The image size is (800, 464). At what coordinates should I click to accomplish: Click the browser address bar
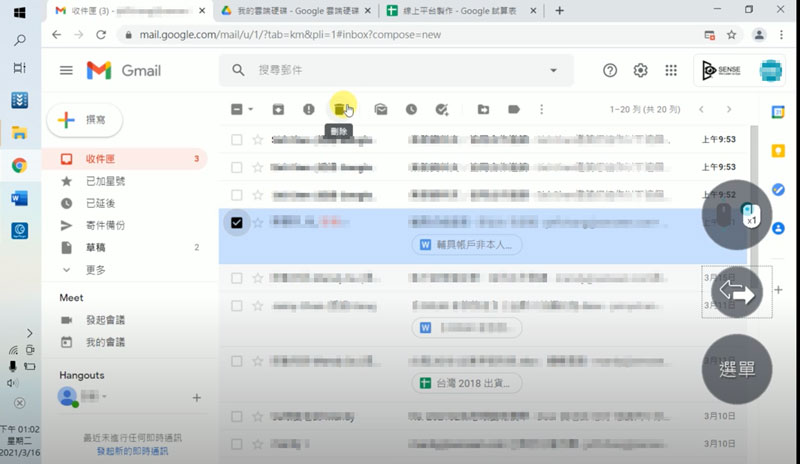(x=408, y=35)
